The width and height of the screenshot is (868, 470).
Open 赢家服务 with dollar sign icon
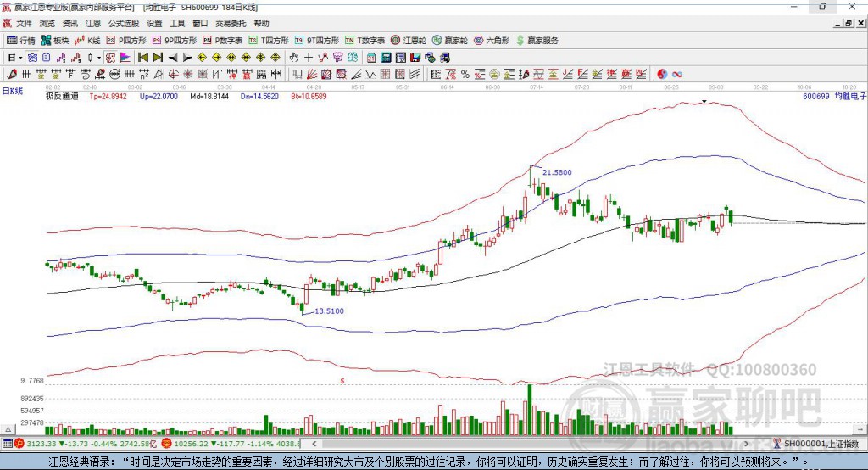(537, 41)
